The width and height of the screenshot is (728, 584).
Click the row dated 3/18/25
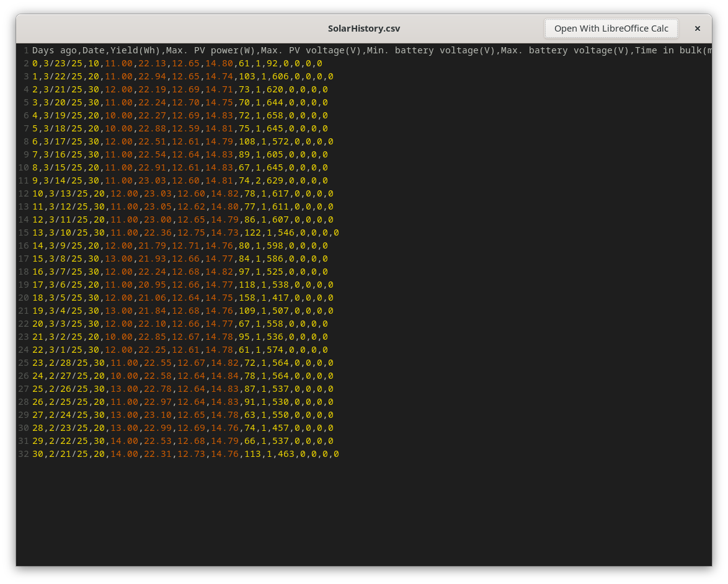click(180, 128)
